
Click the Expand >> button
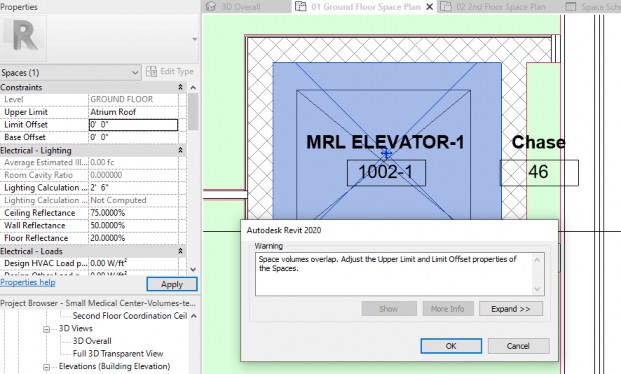[x=511, y=309]
